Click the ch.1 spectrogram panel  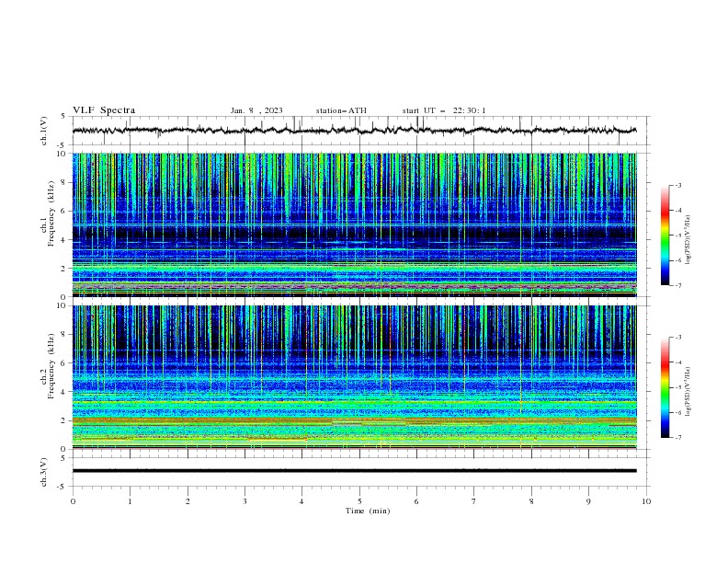(354, 224)
